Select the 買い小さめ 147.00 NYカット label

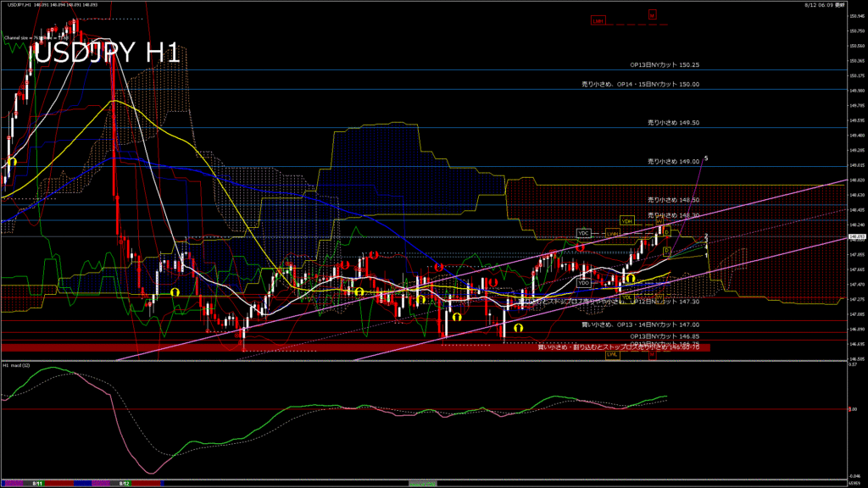(640, 324)
